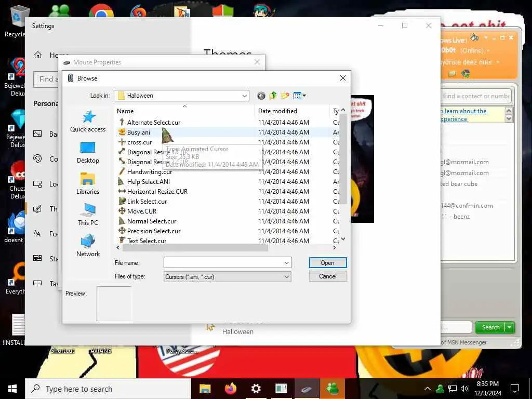
Task: Cancel the Browse dialog
Action: click(328, 276)
